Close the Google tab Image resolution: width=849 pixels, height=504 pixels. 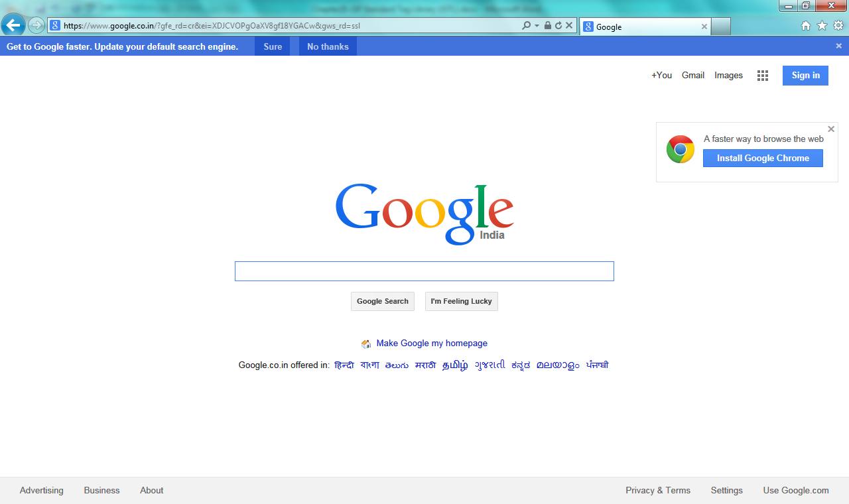point(704,27)
